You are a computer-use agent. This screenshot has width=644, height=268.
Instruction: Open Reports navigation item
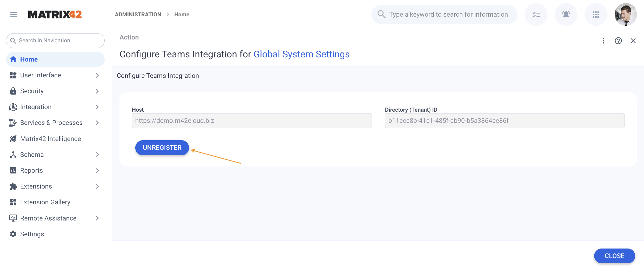point(55,170)
